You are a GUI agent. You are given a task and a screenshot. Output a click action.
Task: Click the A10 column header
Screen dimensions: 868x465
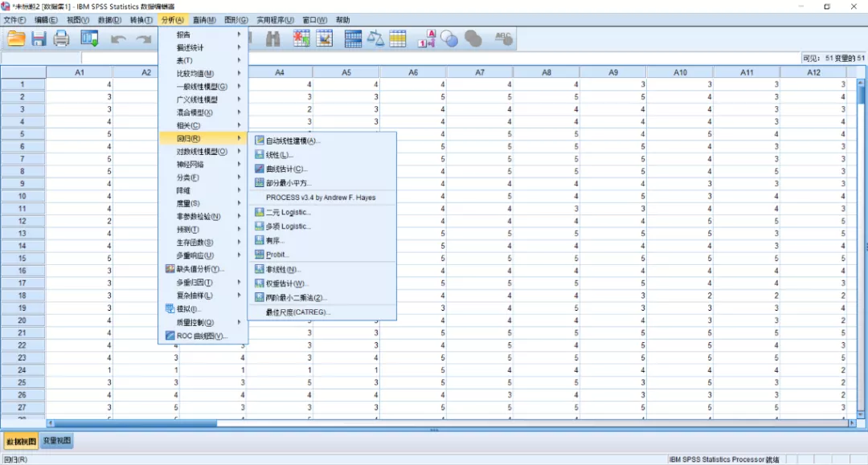pyautogui.click(x=680, y=72)
